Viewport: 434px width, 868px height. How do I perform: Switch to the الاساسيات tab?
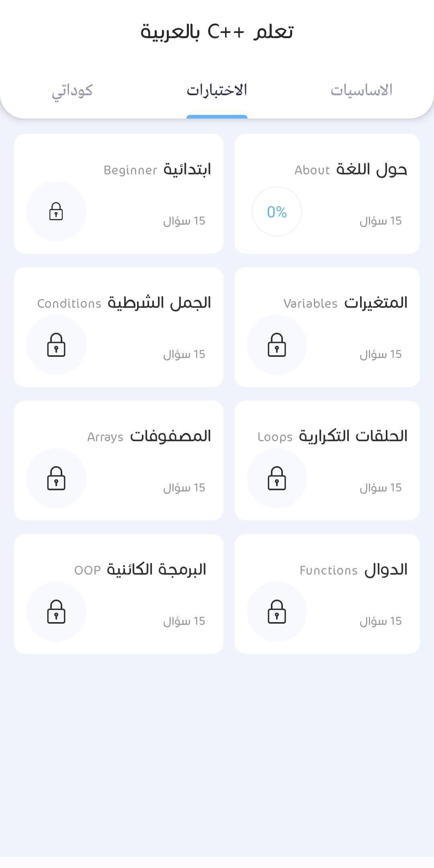[x=361, y=90]
